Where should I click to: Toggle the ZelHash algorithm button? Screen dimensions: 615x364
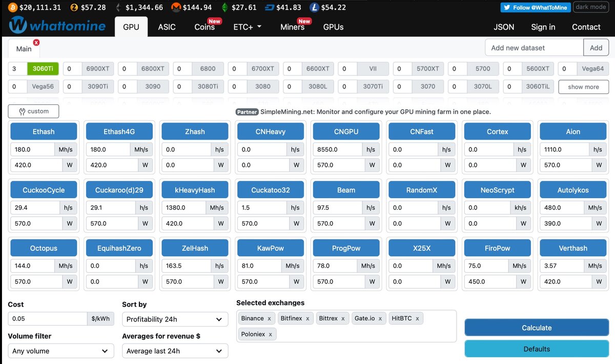point(195,248)
